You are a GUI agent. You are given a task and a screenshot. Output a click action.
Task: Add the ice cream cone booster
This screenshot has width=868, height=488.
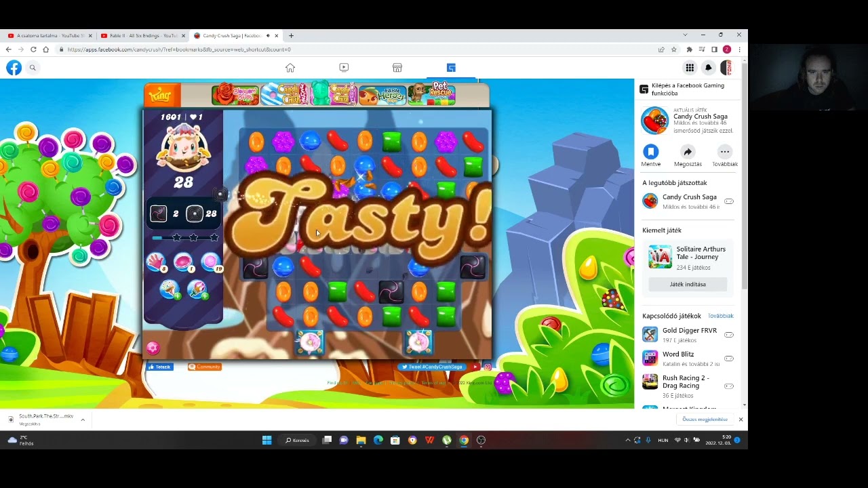170,289
